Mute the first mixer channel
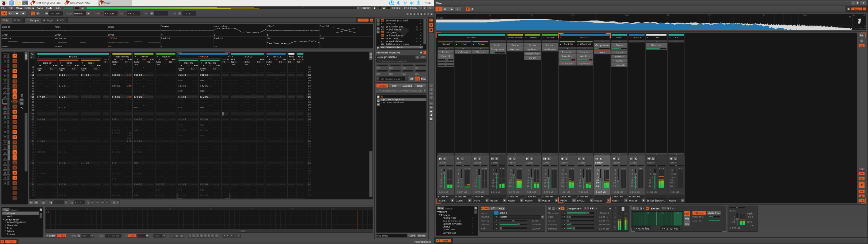The height and width of the screenshot is (244, 868). click(440, 159)
